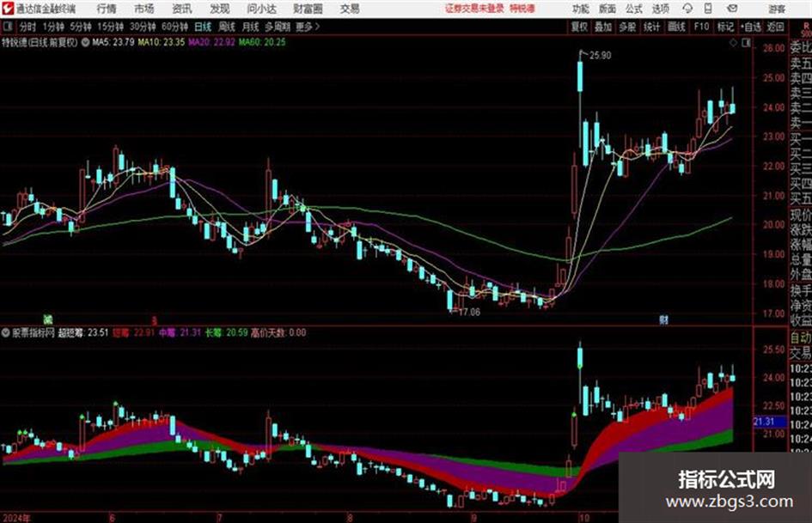
Task: Click the 25.90 high price marker
Action: pos(601,56)
